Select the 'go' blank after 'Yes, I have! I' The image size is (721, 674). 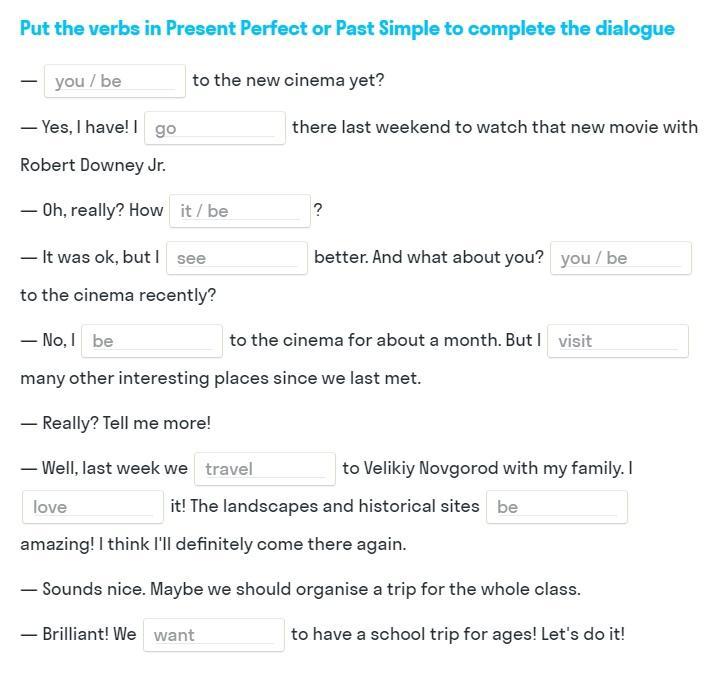(215, 128)
